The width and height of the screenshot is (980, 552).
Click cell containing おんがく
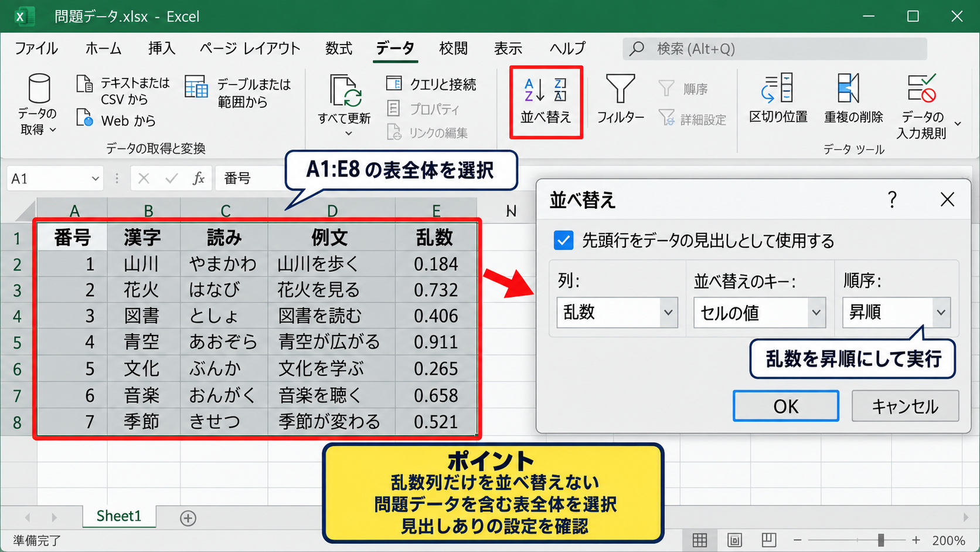(224, 395)
